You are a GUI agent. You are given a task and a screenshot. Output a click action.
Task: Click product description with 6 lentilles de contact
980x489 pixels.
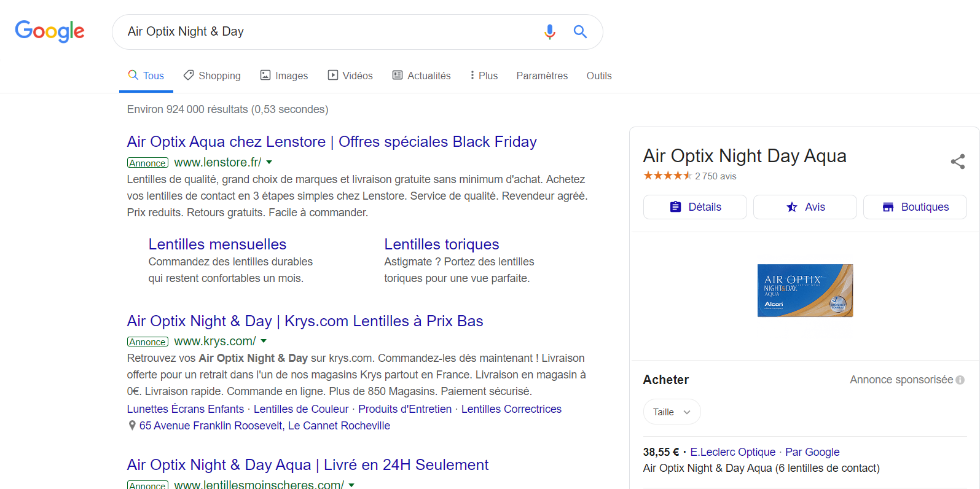coord(761,468)
